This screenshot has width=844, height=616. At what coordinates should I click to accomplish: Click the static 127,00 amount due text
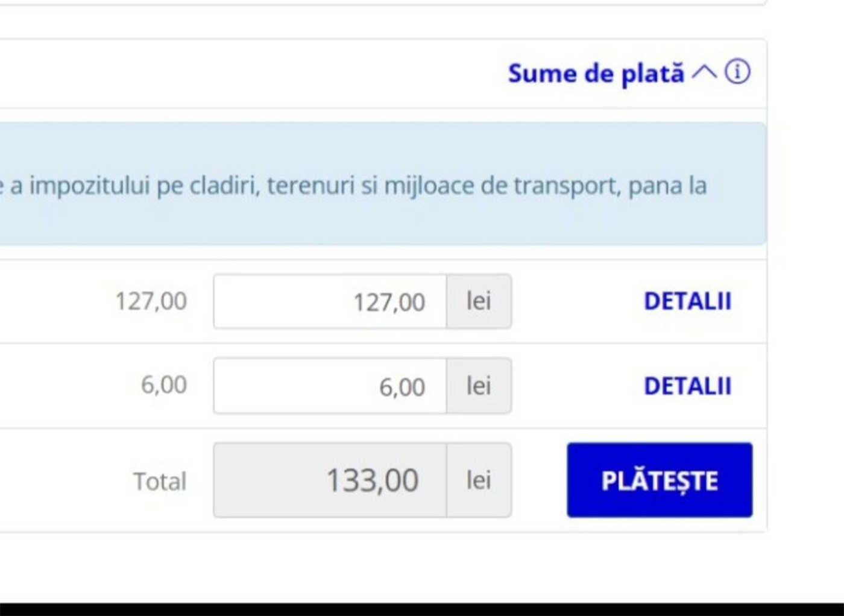(x=151, y=301)
